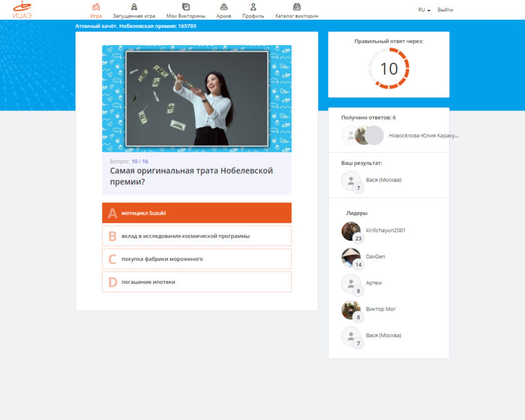This screenshot has height=420, width=525.
Task: Open the Мои Викторины icon
Action: coord(186,7)
